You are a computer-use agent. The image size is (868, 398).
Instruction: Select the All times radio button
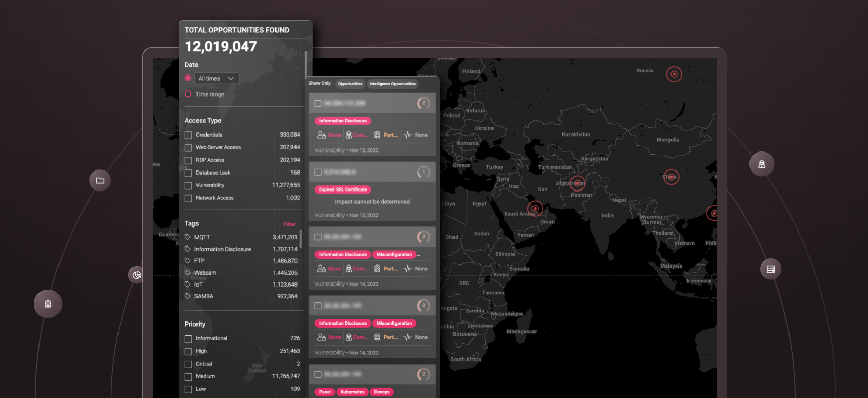(188, 78)
